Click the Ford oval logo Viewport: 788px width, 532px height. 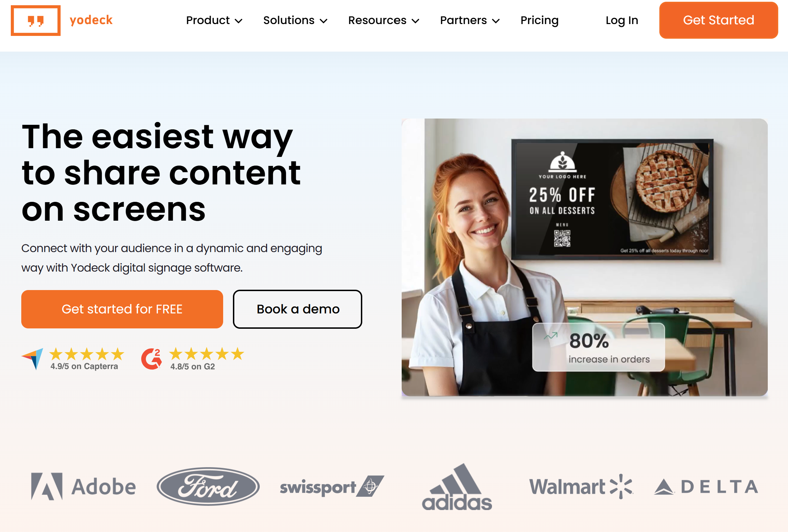pos(208,486)
